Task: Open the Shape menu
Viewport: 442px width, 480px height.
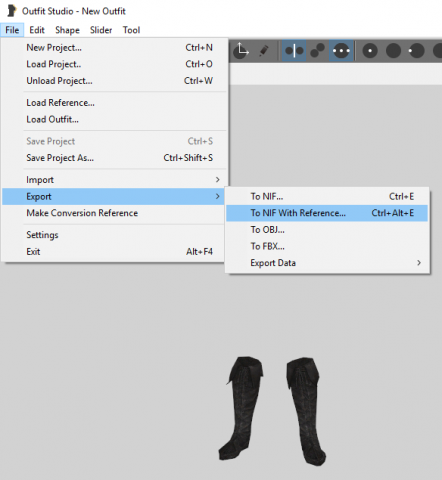Action: click(67, 30)
